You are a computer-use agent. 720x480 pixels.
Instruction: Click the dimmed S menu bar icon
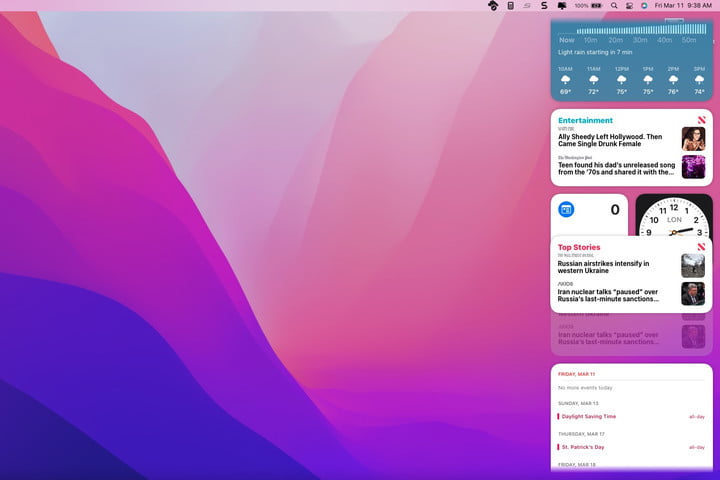coord(527,6)
